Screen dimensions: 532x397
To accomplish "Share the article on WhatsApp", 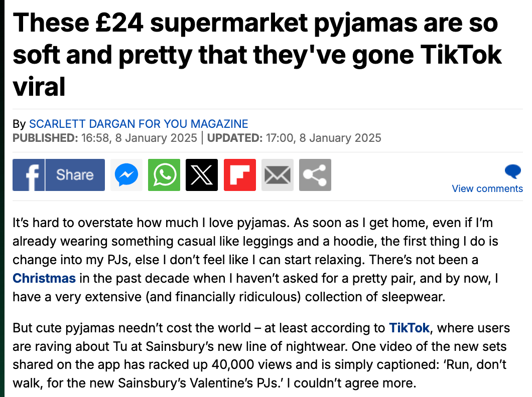I will click(x=164, y=175).
